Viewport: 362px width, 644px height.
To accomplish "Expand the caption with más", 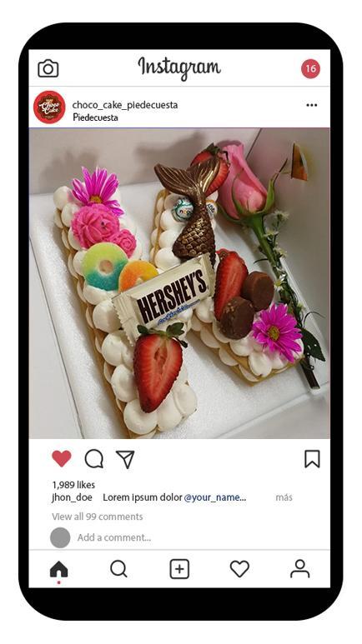I will (284, 497).
